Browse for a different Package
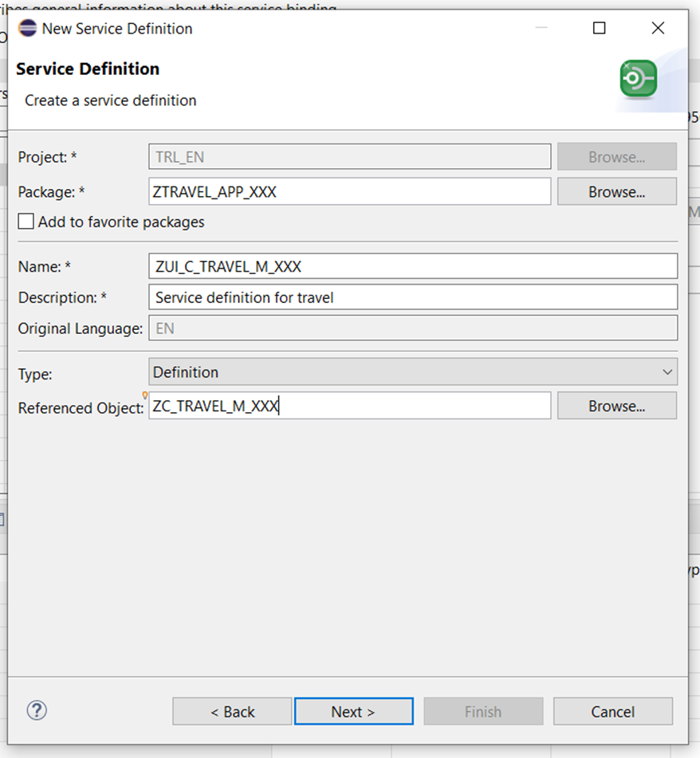The height and width of the screenshot is (758, 700). (616, 191)
